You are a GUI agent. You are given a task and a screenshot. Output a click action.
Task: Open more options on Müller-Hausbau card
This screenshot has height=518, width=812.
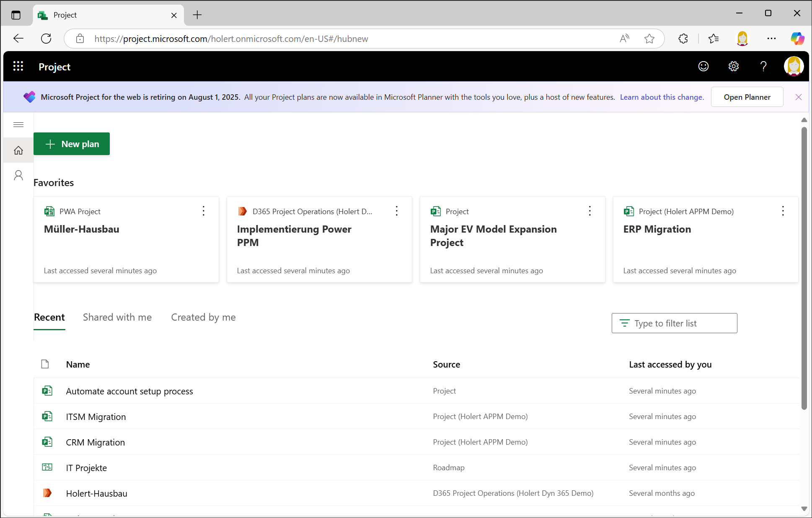(x=204, y=211)
